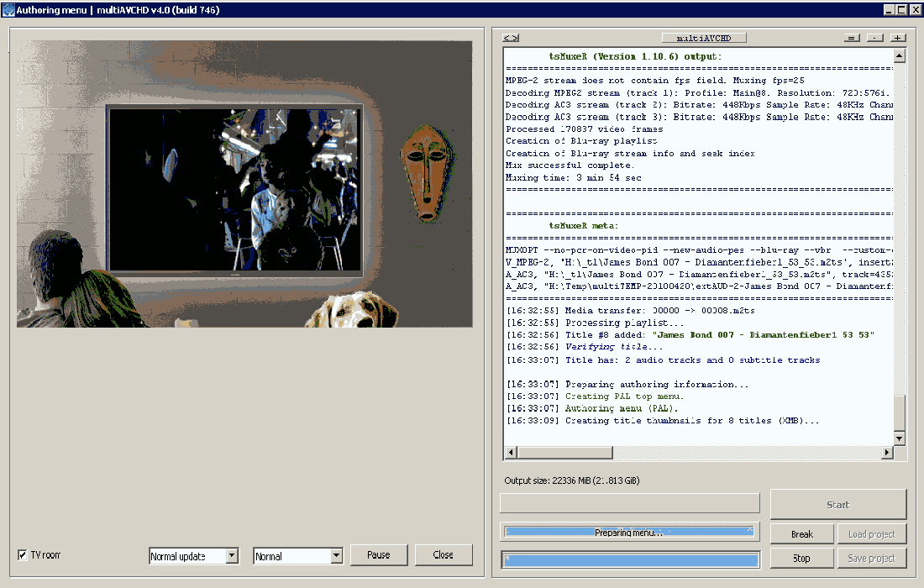Click the TV room menu preview image
This screenshot has width=924, height=588.
[244, 183]
